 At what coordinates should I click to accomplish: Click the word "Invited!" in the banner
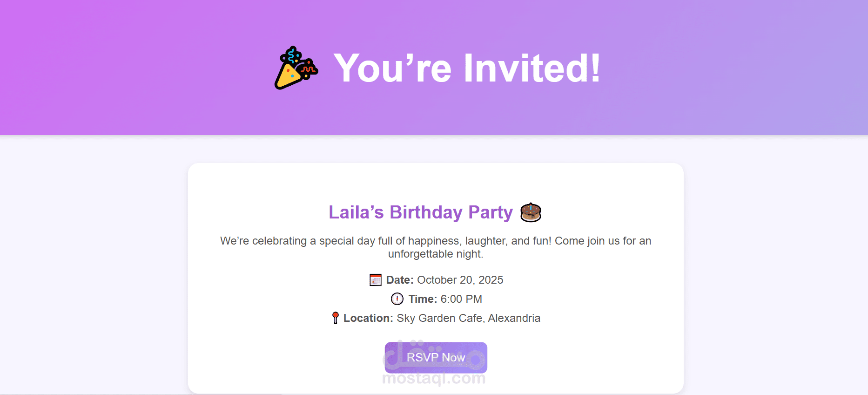click(532, 68)
